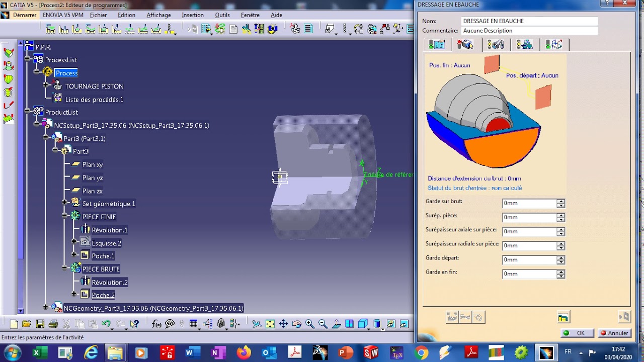The width and height of the screenshot is (644, 362).
Task: Select Poche.2 in the tree
Action: click(103, 295)
